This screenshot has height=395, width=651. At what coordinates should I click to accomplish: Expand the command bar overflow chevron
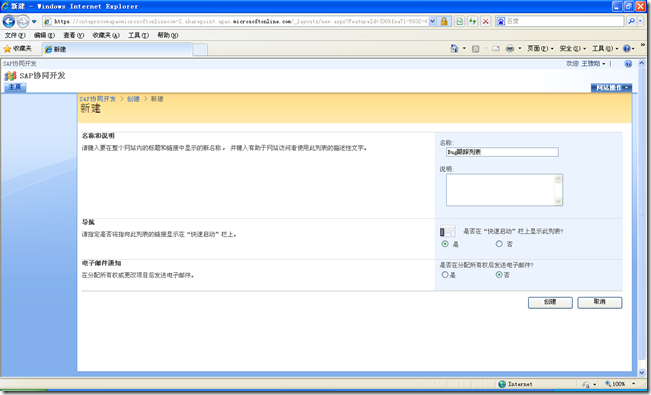[643, 45]
